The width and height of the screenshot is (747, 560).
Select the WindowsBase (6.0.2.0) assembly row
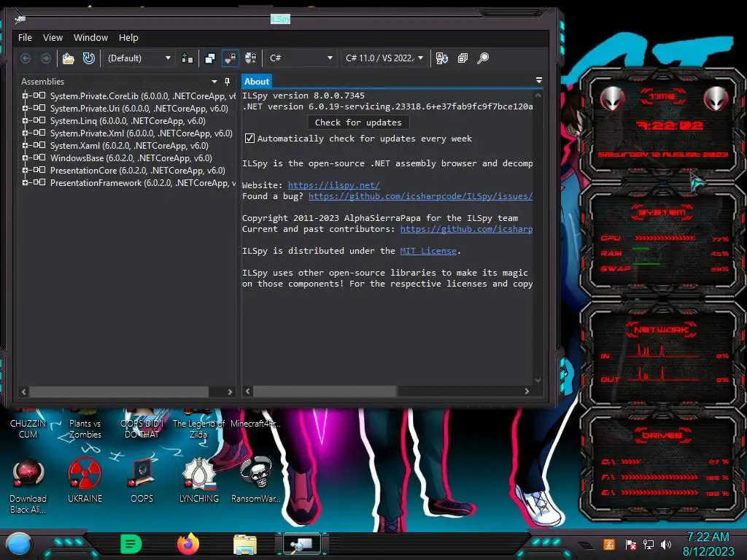pos(131,157)
